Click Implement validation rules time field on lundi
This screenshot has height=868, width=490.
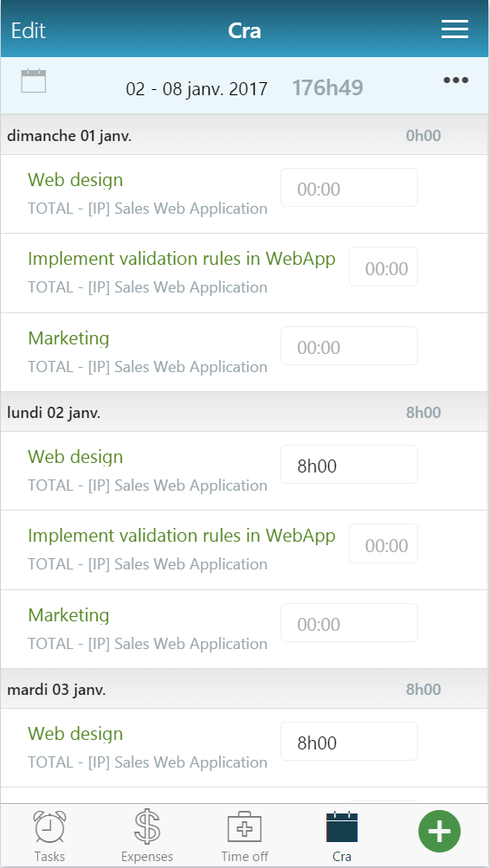pos(384,543)
